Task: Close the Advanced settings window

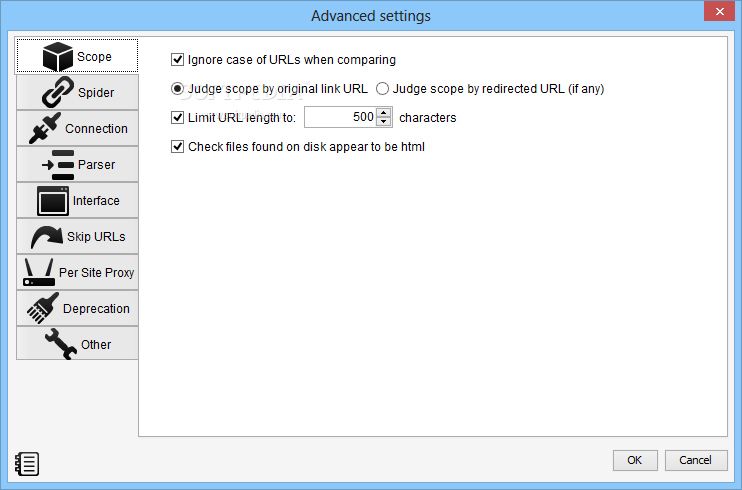Action: coord(719,11)
